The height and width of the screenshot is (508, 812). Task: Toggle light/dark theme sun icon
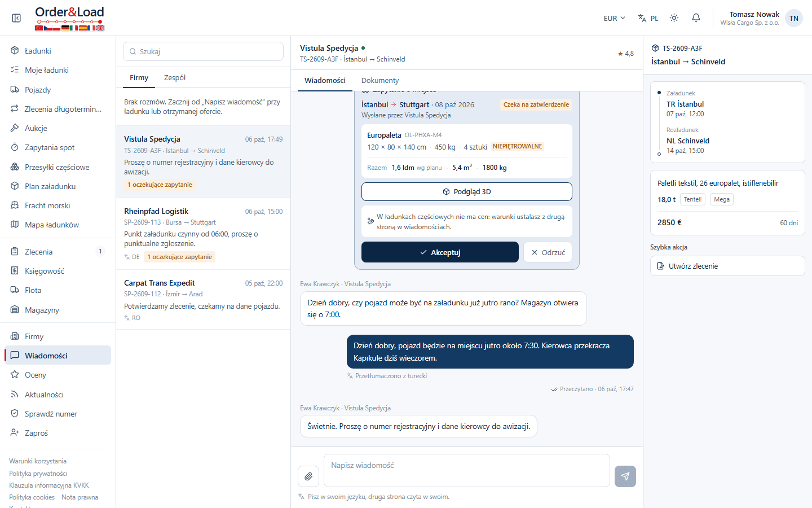[674, 18]
